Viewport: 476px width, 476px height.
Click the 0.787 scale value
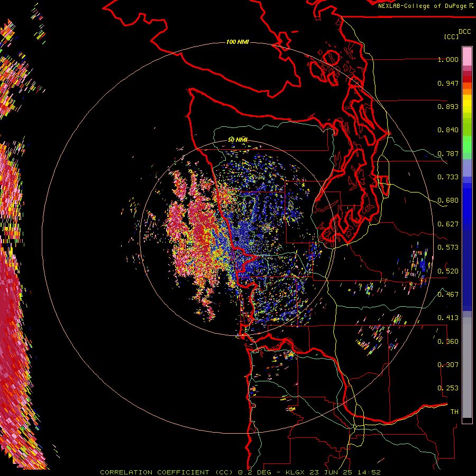(x=448, y=153)
